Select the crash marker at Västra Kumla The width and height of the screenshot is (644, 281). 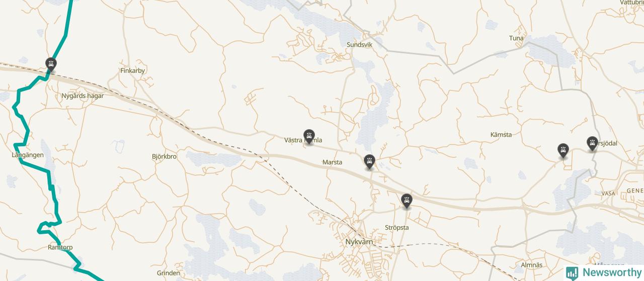point(309,136)
